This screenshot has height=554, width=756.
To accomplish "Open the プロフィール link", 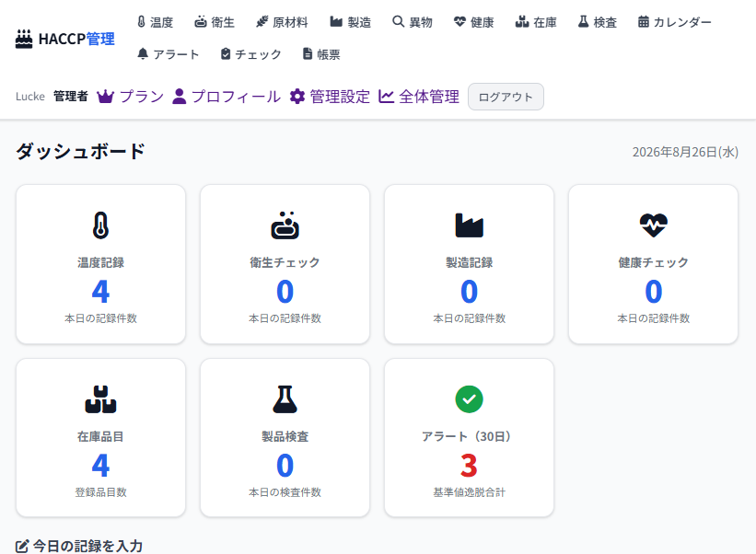I will pyautogui.click(x=227, y=97).
